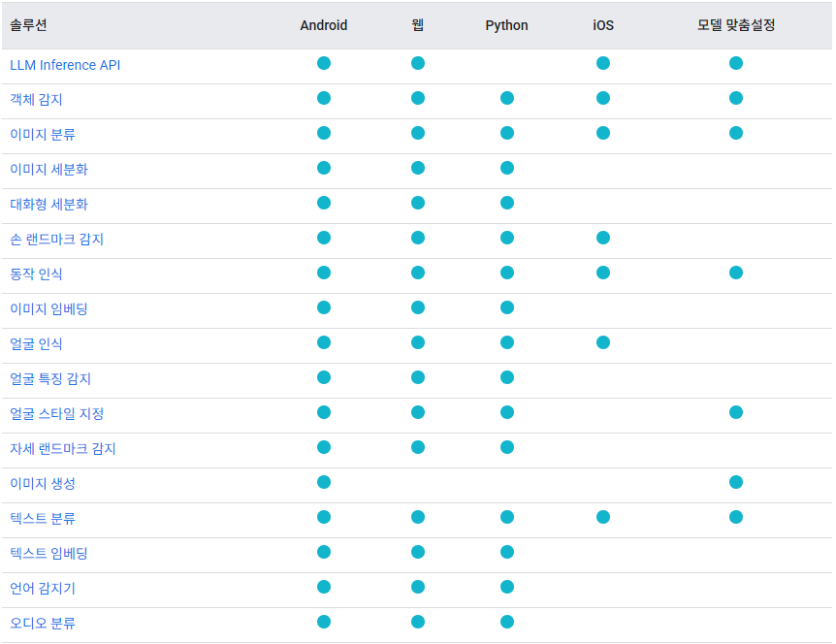
Task: Open the 손 랜드마크 감지 link
Action: (57, 240)
